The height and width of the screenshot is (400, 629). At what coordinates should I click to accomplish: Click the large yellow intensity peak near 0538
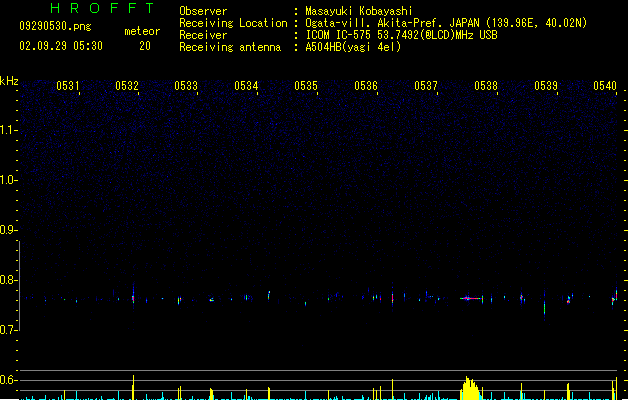(470, 388)
